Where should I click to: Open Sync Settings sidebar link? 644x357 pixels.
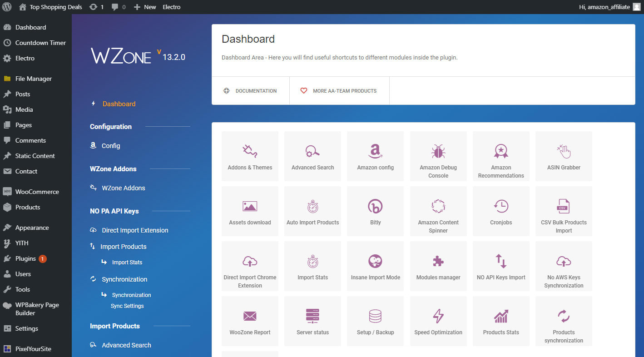127,306
